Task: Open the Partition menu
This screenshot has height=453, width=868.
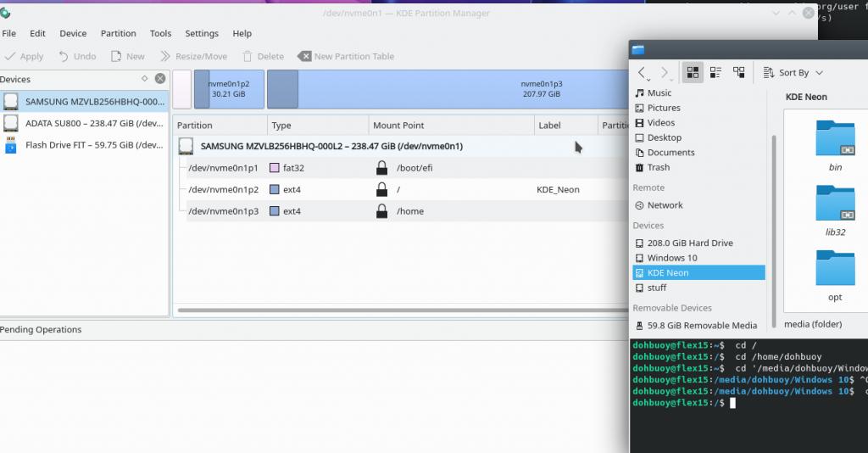Action: 118,34
